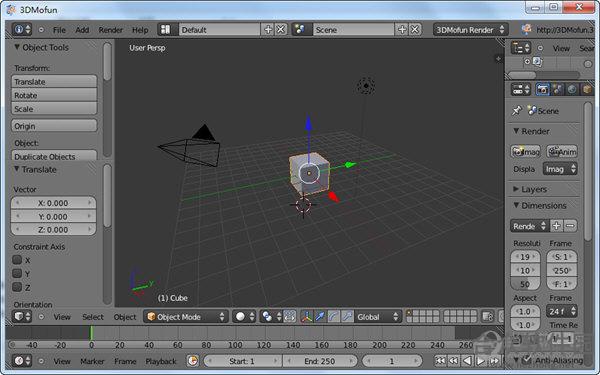
Task: Click the Scene datablock icon in Properties
Action: (x=532, y=111)
